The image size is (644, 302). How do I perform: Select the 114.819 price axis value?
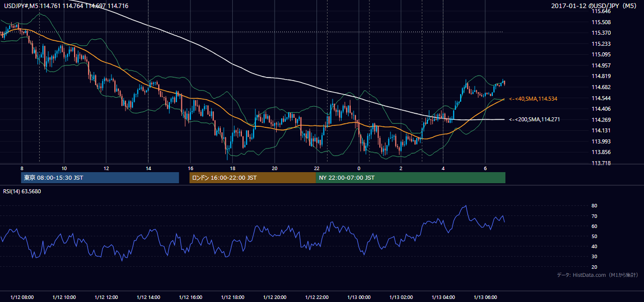[x=601, y=77]
